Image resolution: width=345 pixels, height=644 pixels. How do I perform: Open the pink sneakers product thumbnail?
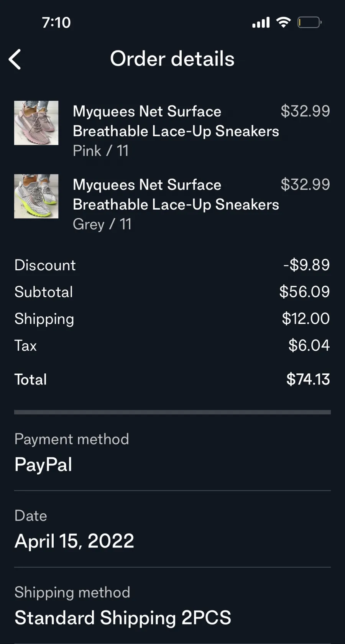tap(36, 123)
